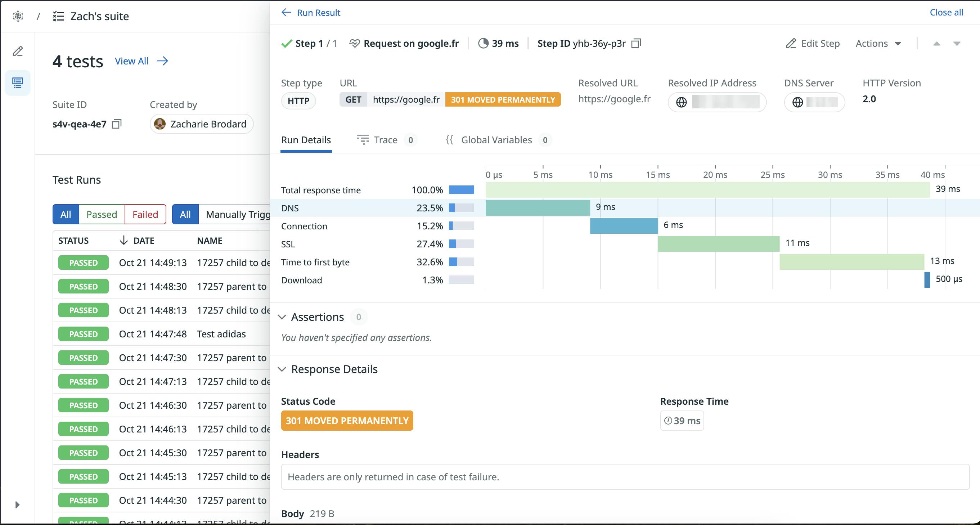Open the Global Variables tab
Viewport: 980px width, 525px height.
(496, 140)
